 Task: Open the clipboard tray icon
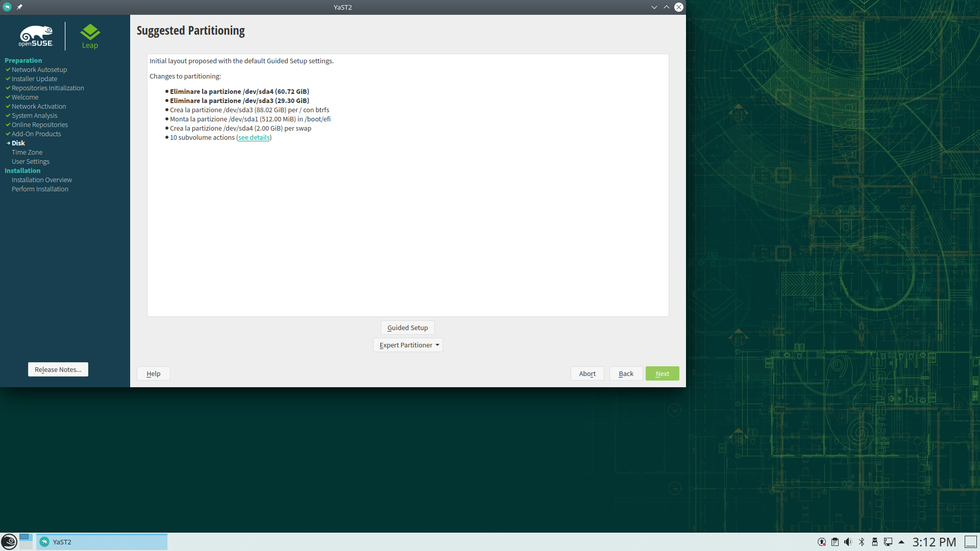coord(835,542)
